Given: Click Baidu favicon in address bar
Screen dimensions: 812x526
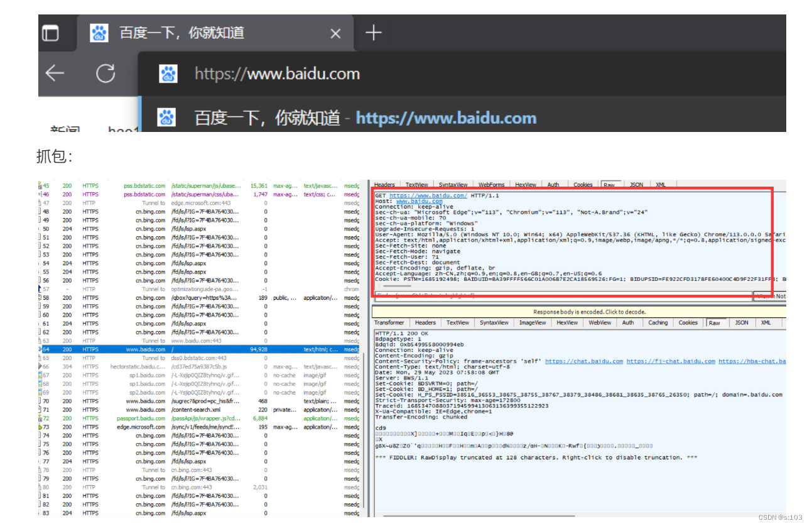Looking at the screenshot, I should click(x=168, y=74).
